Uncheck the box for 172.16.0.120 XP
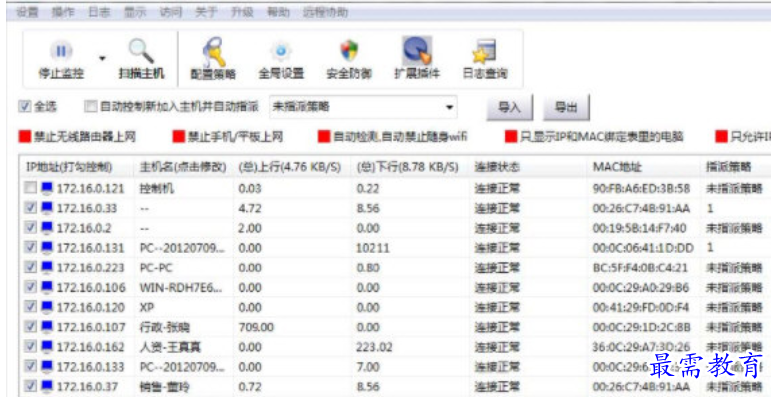The height and width of the screenshot is (397, 771). pyautogui.click(x=30, y=307)
